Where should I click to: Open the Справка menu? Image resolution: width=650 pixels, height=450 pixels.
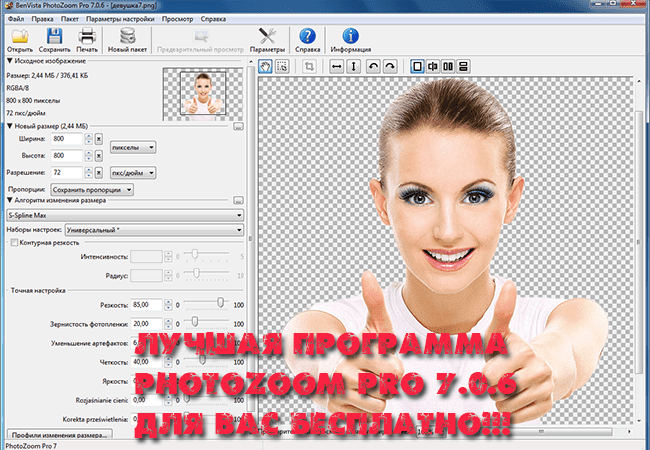tap(213, 19)
